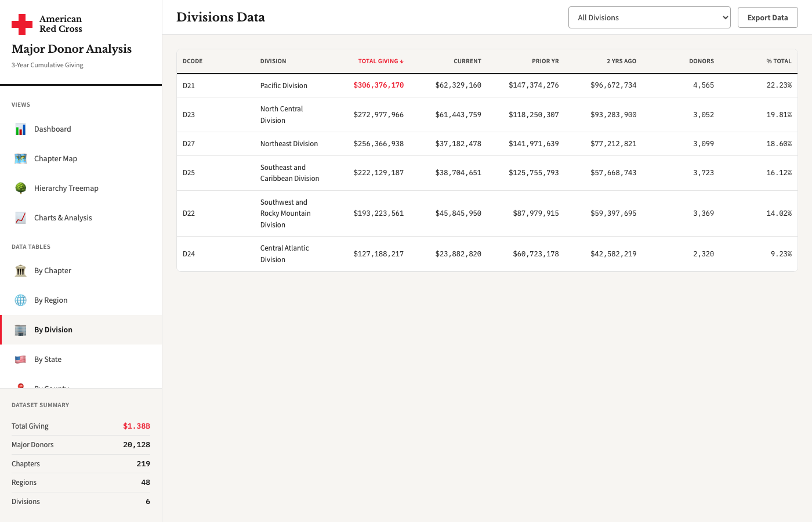Select the Northeast Division name
The width and height of the screenshot is (812, 522).
click(x=289, y=144)
